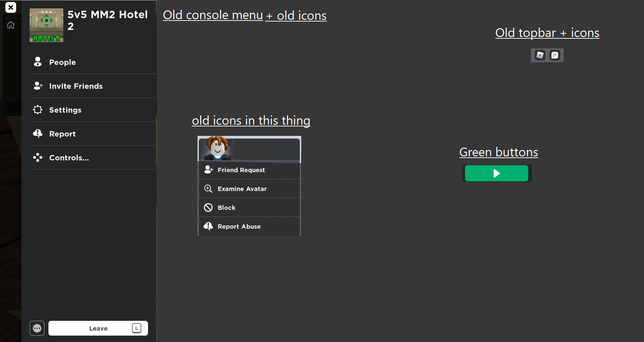This screenshot has width=644, height=342.
Task: Open "Invite Friends" menu entry
Action: [76, 86]
